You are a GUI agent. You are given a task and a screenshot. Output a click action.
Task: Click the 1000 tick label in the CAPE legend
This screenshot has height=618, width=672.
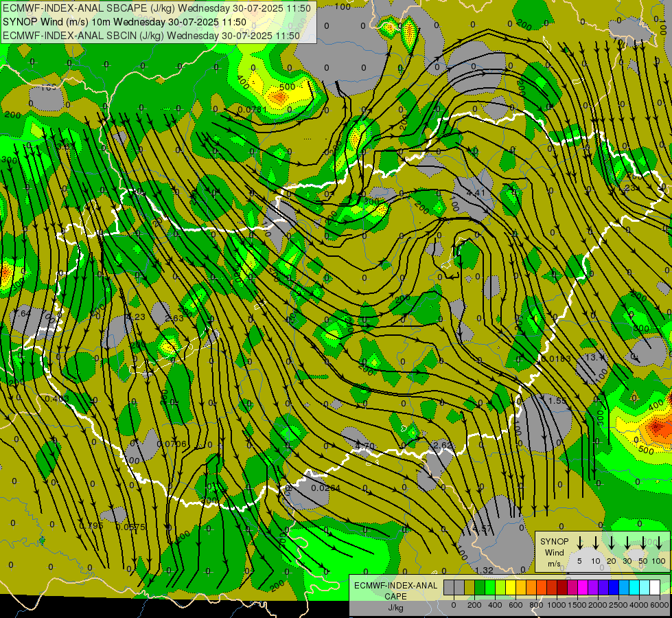pyautogui.click(x=557, y=605)
